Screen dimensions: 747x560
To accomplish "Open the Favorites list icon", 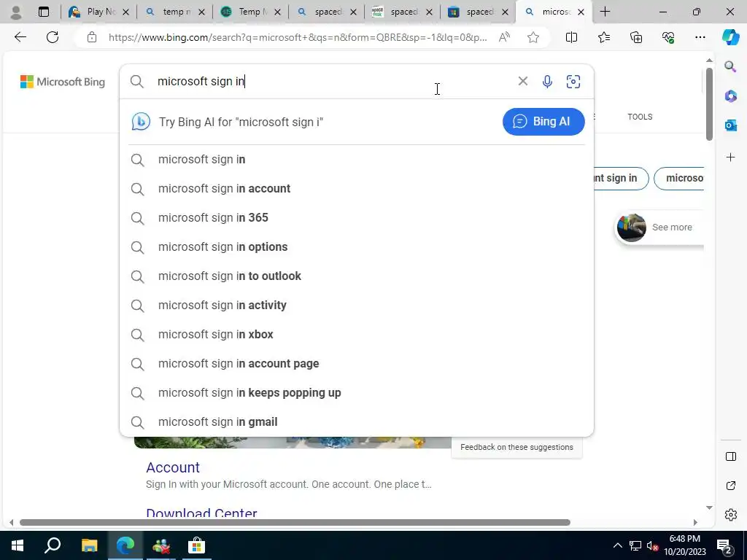I will point(603,37).
